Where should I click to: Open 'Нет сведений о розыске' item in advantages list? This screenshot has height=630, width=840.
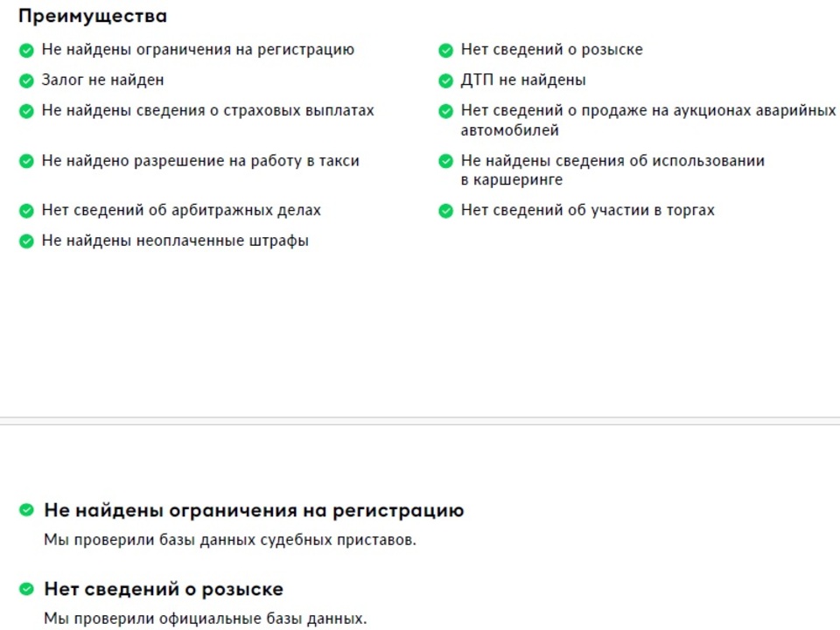(x=552, y=50)
